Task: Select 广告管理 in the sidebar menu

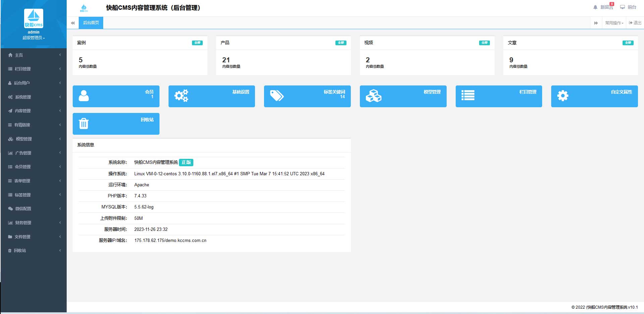Action: [22, 153]
